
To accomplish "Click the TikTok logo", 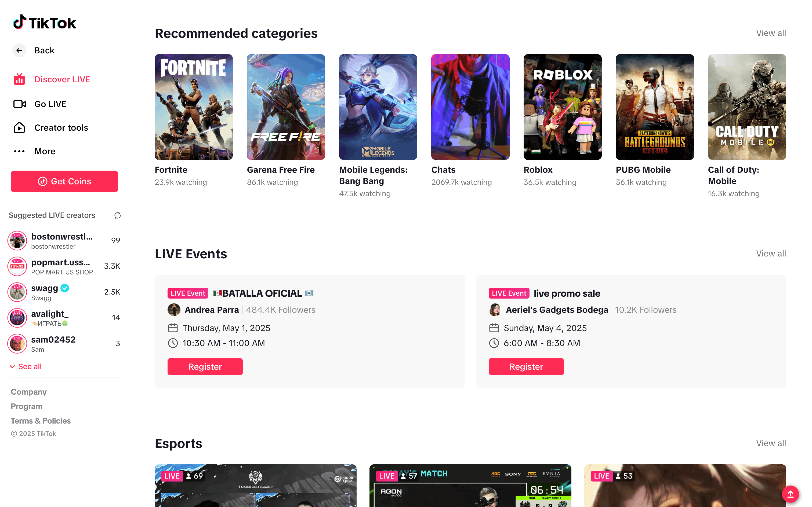I will tap(45, 23).
